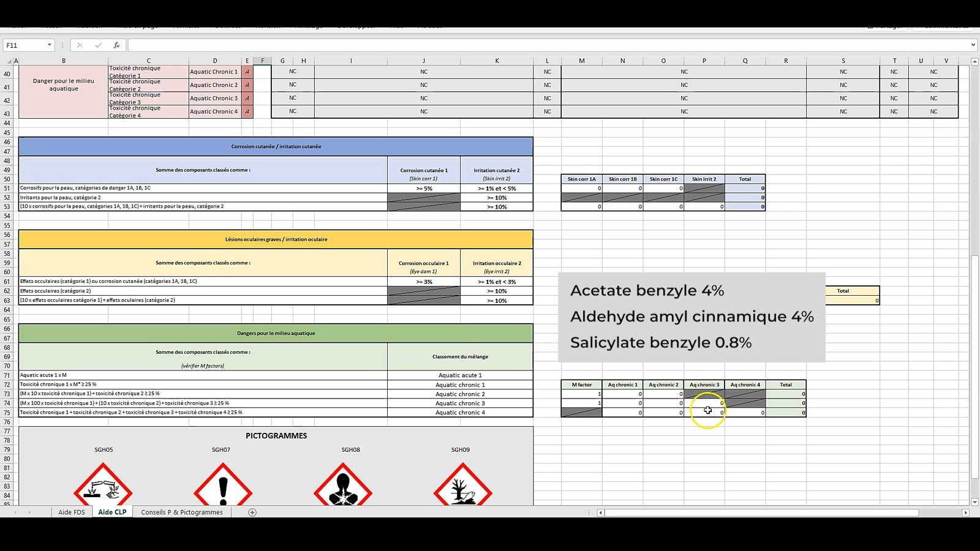Select column K header
This screenshot has width=980, height=551.
click(x=497, y=61)
